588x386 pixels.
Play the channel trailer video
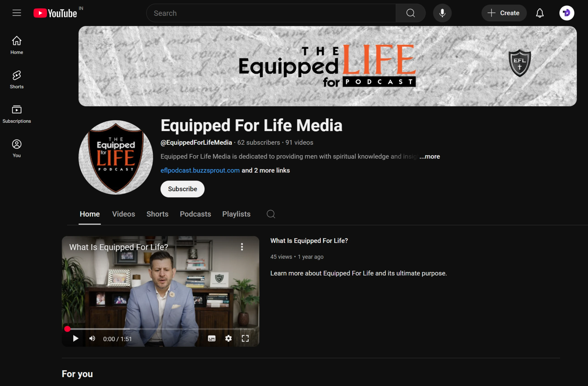pyautogui.click(x=76, y=339)
